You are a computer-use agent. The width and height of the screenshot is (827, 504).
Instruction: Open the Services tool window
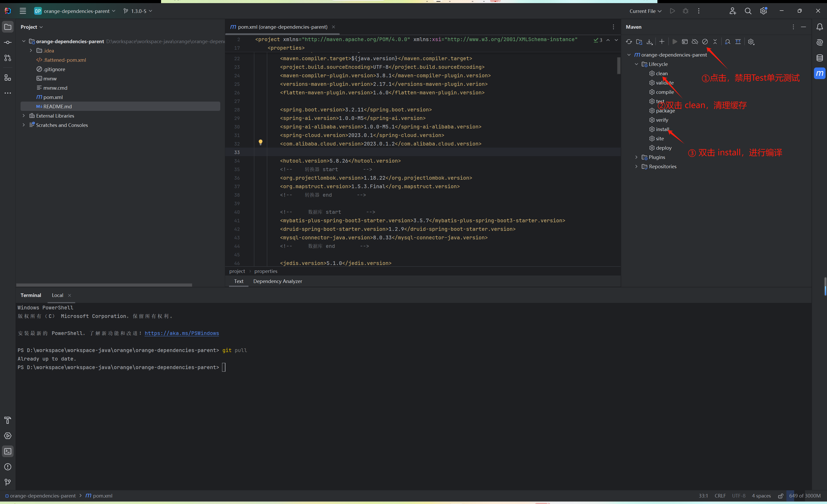8,436
